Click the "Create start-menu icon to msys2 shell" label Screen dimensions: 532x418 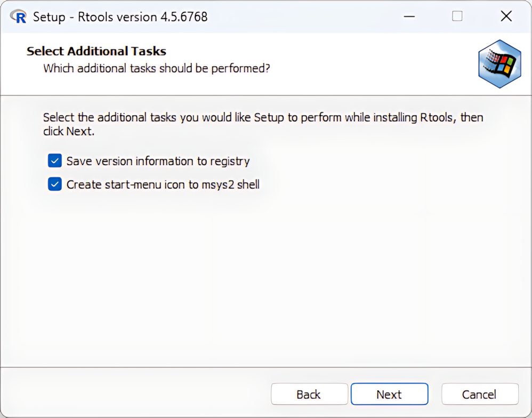coord(163,184)
